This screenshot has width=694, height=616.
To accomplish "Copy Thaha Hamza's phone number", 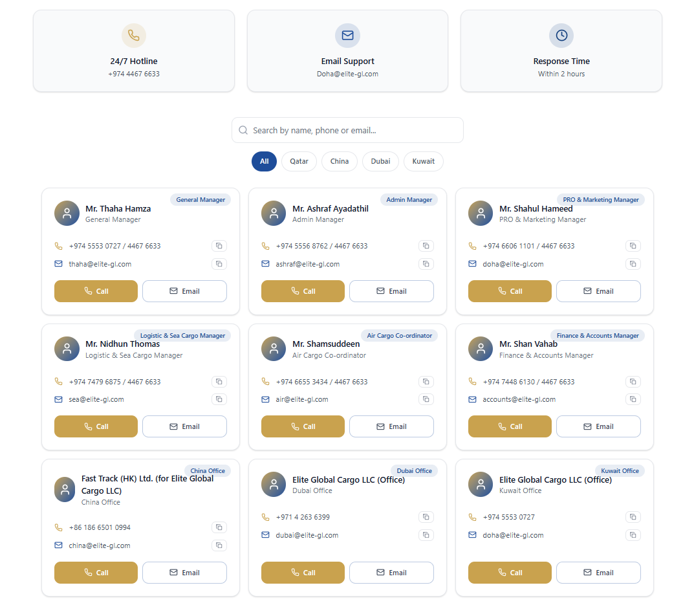I will coord(219,246).
